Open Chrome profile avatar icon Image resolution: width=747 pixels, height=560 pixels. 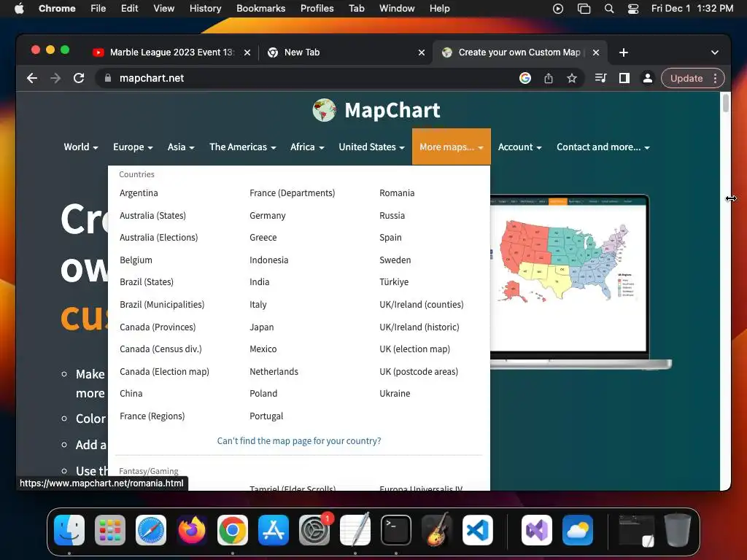pyautogui.click(x=648, y=78)
